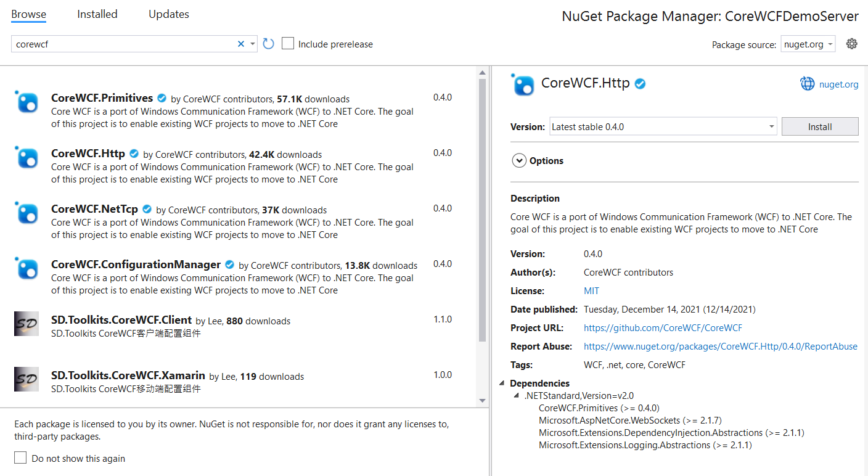Click the CoreWCF.NetTcp package icon

coord(27,213)
